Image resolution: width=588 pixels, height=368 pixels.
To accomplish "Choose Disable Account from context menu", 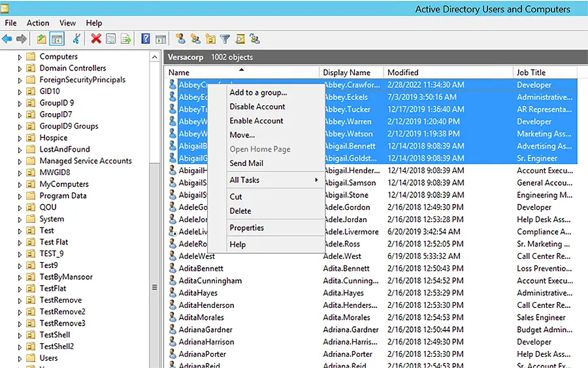I will coord(257,107).
